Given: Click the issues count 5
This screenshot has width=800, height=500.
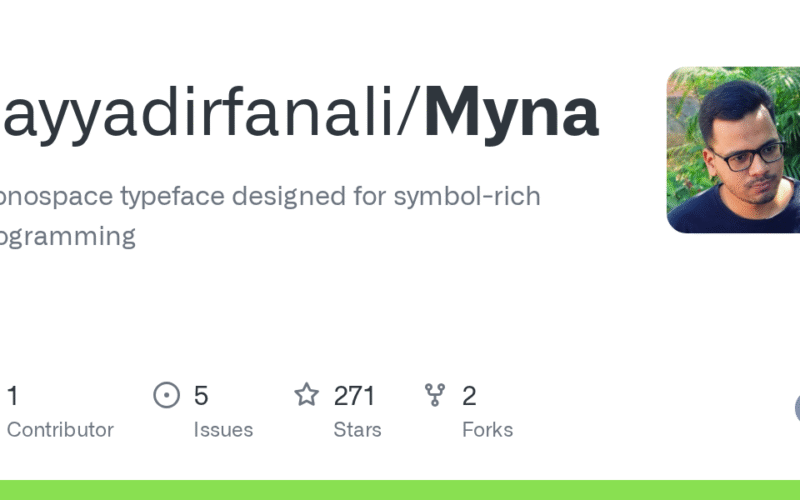Looking at the screenshot, I should 201,396.
